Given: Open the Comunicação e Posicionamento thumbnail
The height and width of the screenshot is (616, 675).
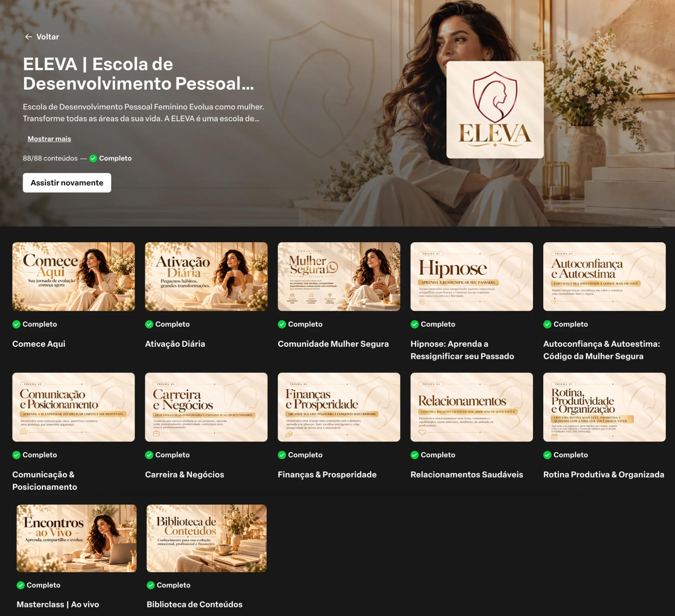Looking at the screenshot, I should click(73, 407).
